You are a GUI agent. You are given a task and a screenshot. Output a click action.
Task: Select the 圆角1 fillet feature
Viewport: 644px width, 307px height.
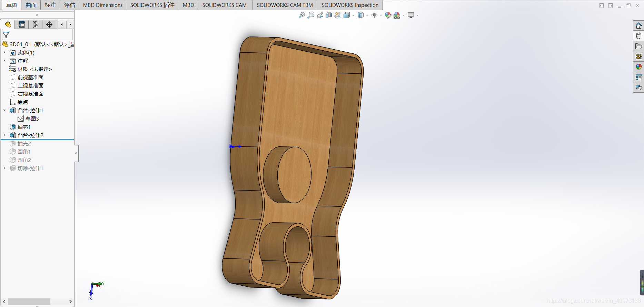20,152
